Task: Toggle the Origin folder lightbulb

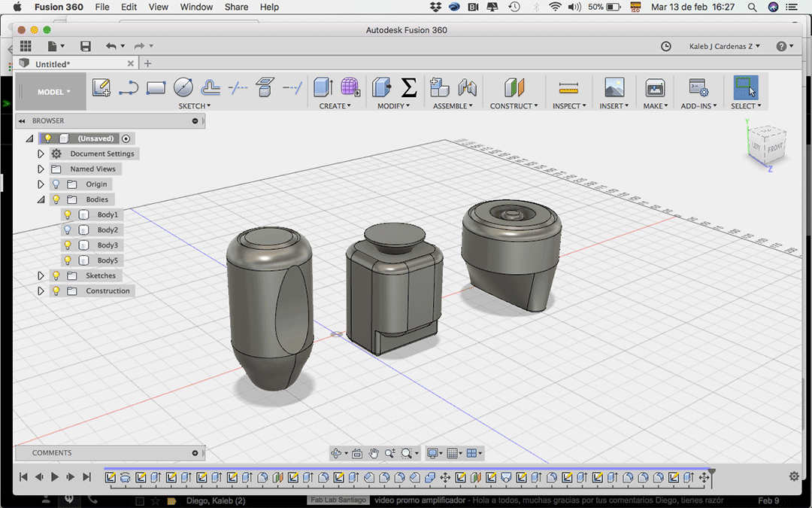Action: pyautogui.click(x=56, y=184)
